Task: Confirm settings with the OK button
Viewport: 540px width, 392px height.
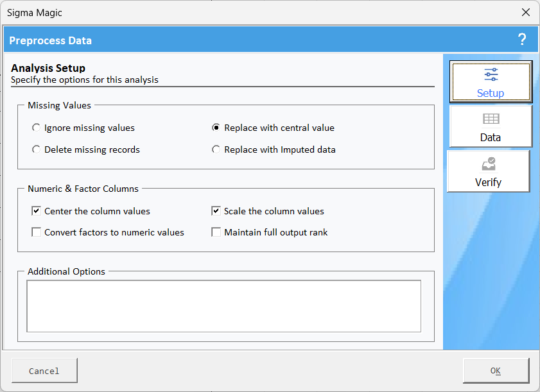Action: point(496,371)
